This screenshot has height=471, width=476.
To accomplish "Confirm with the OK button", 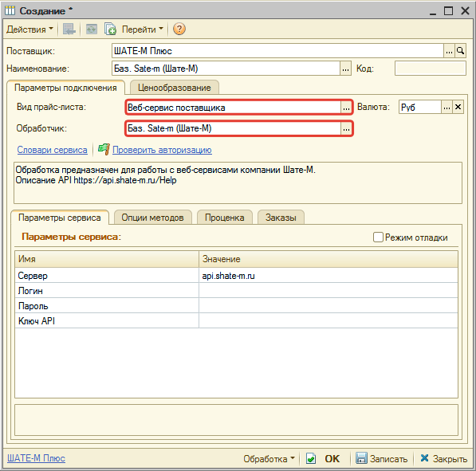I will (x=332, y=458).
